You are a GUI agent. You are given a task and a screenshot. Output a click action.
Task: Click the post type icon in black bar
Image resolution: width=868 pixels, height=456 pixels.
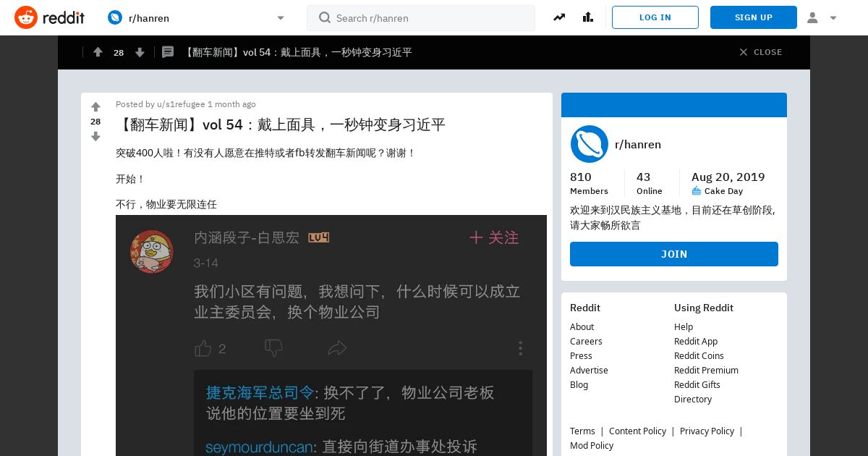(168, 52)
